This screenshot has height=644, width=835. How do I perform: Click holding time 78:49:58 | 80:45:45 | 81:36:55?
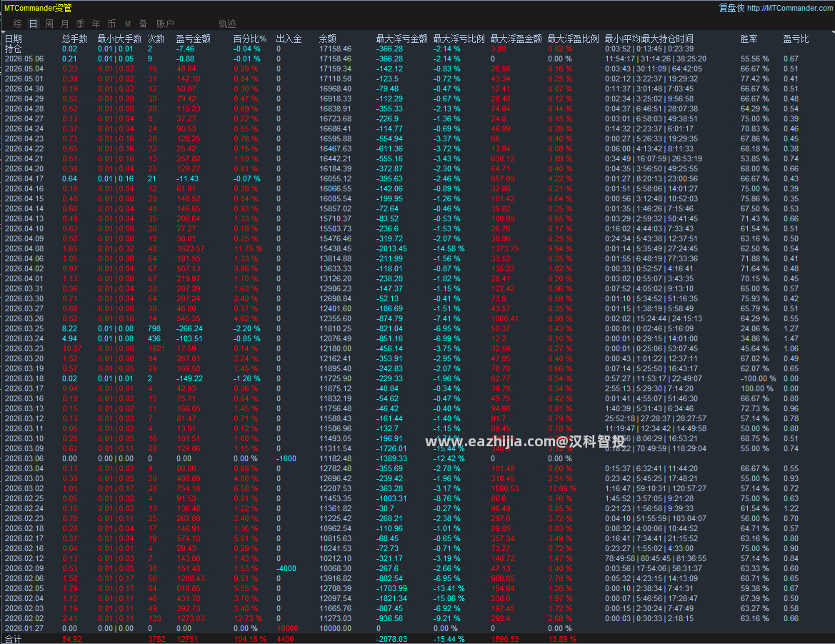tap(656, 558)
